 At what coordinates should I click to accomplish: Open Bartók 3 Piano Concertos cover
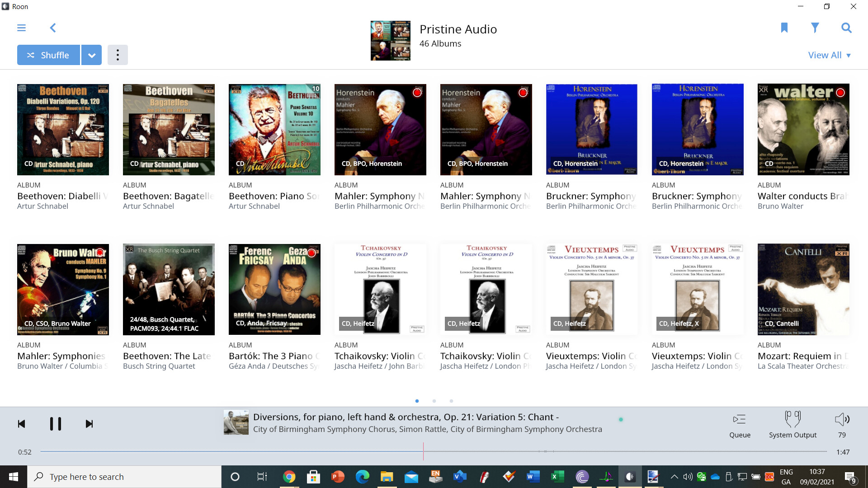274,290
